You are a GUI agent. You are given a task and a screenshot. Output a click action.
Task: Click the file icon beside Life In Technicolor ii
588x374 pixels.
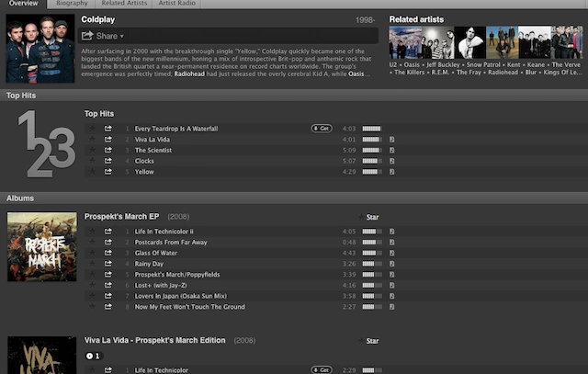click(x=392, y=232)
